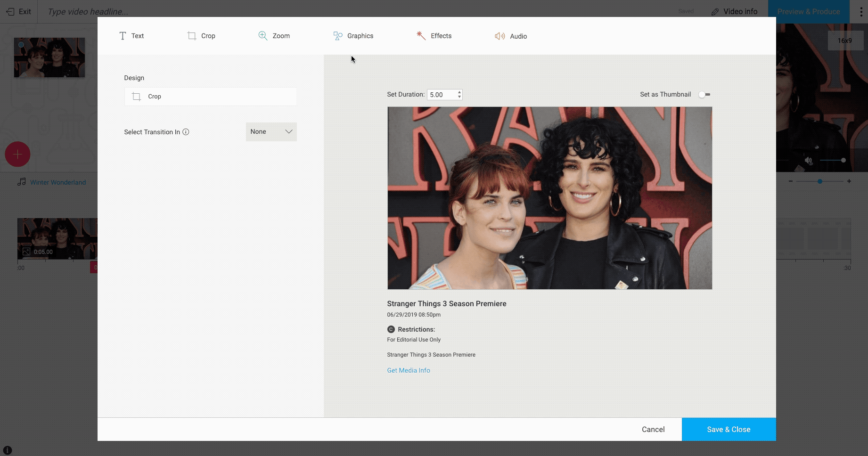
Task: Click the copyright Restrictions icon
Action: pyautogui.click(x=391, y=329)
